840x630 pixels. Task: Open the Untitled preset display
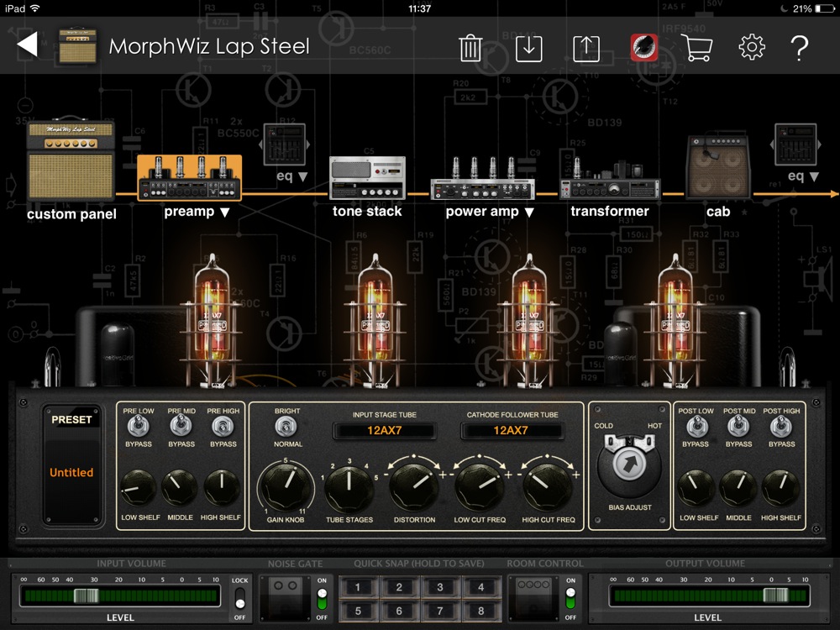click(x=71, y=472)
